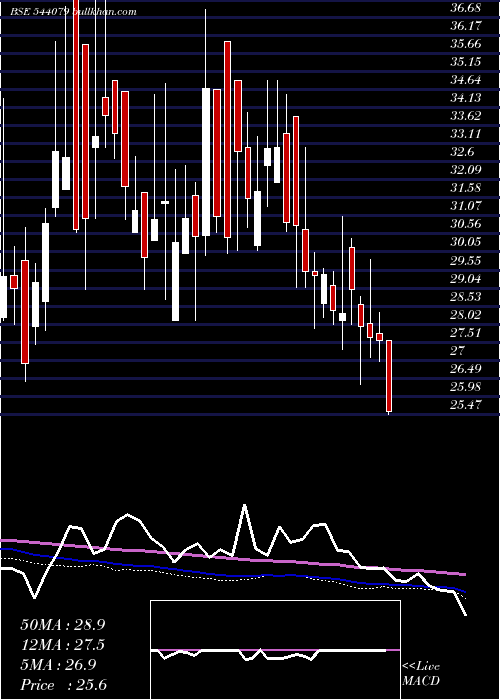The width and height of the screenshot is (500, 700).
Task: Click the 30.56 price level label
Action: [x=466, y=224]
